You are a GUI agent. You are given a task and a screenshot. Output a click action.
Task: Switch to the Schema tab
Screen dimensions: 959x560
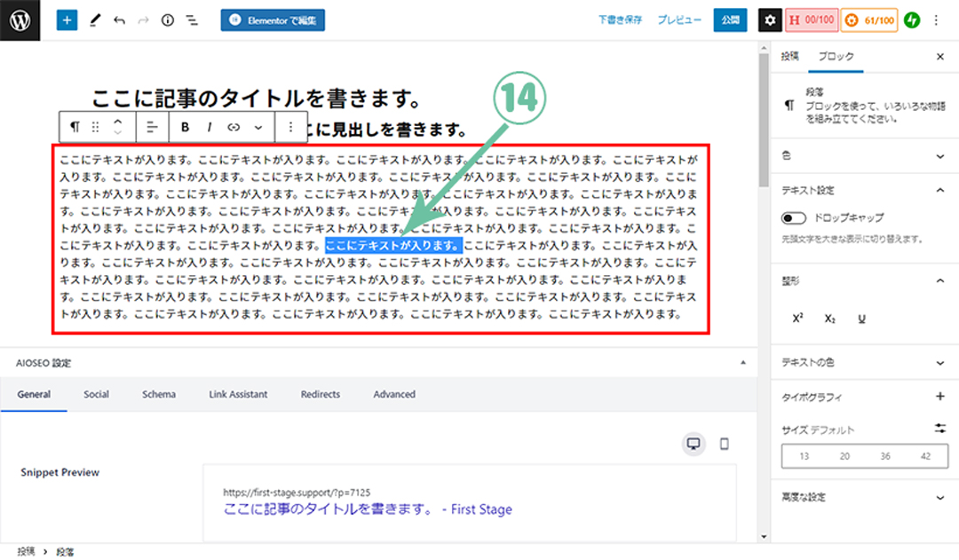tap(159, 394)
